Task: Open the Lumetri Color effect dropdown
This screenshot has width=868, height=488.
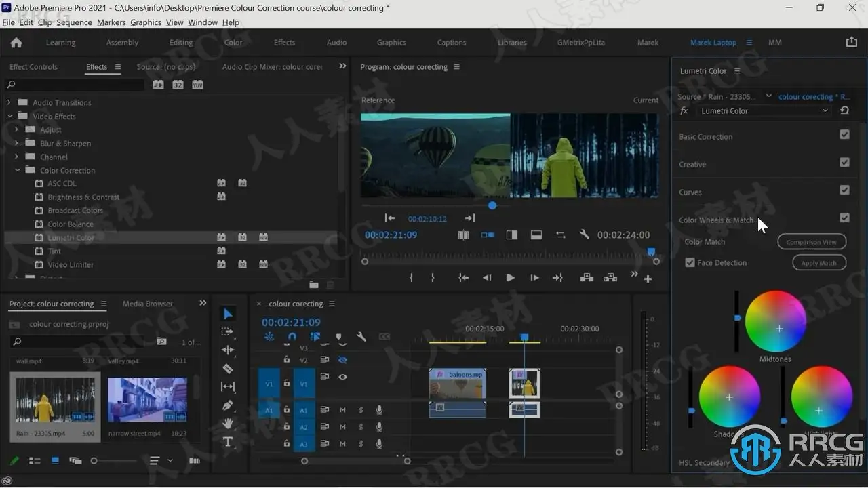Action: point(764,110)
